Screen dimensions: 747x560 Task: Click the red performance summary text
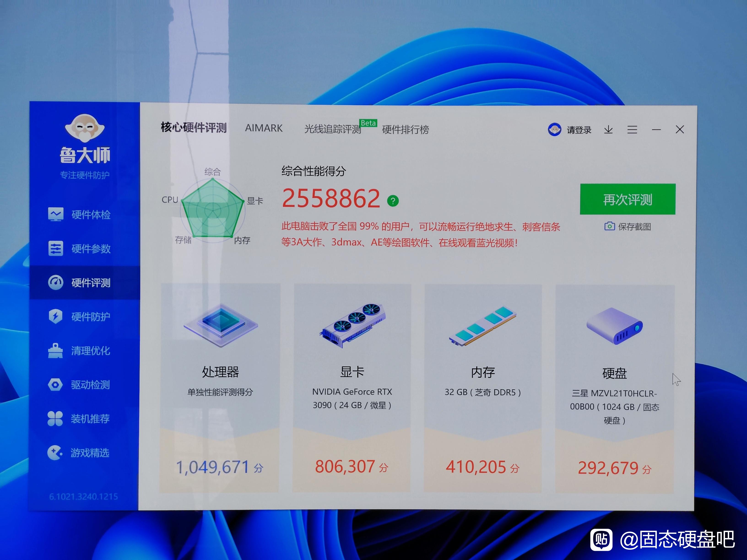coord(420,234)
